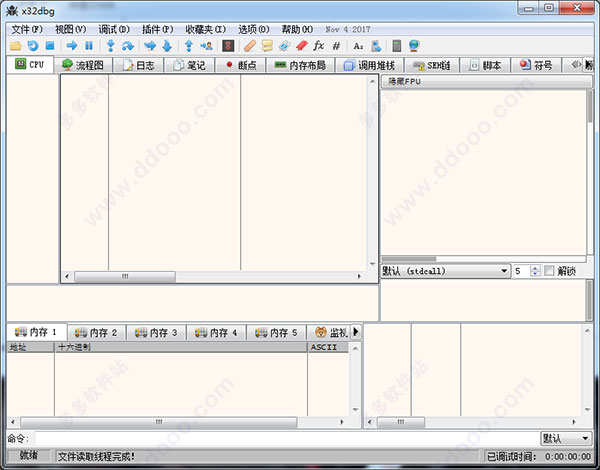Click the globe check updates icon
This screenshot has width=600, height=470.
click(414, 46)
